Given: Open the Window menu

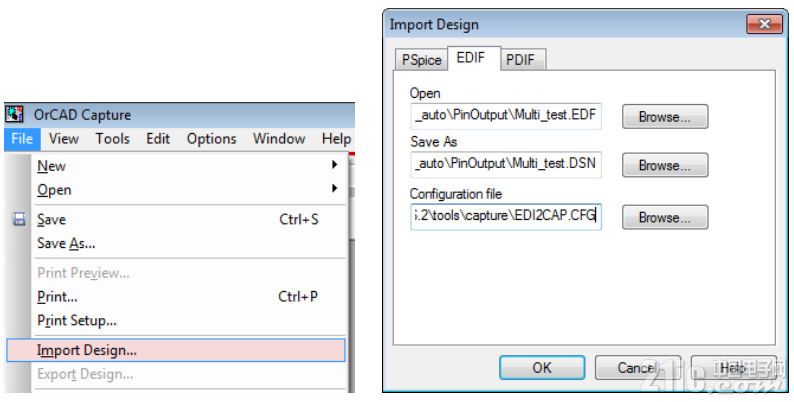Looking at the screenshot, I should point(279,139).
